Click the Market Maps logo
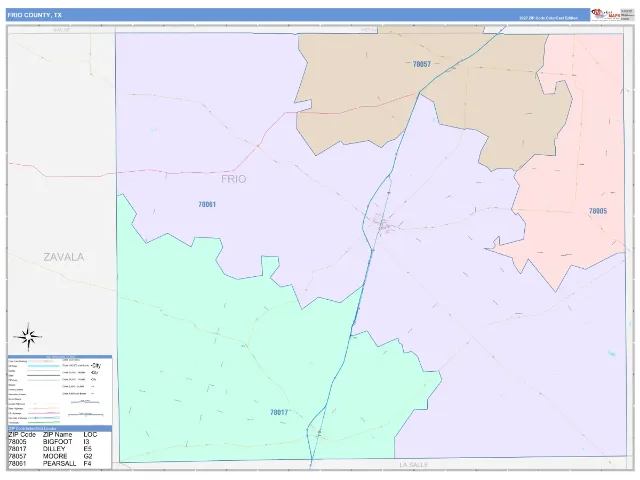Viewport: 640px width, 480px height. pos(606,15)
